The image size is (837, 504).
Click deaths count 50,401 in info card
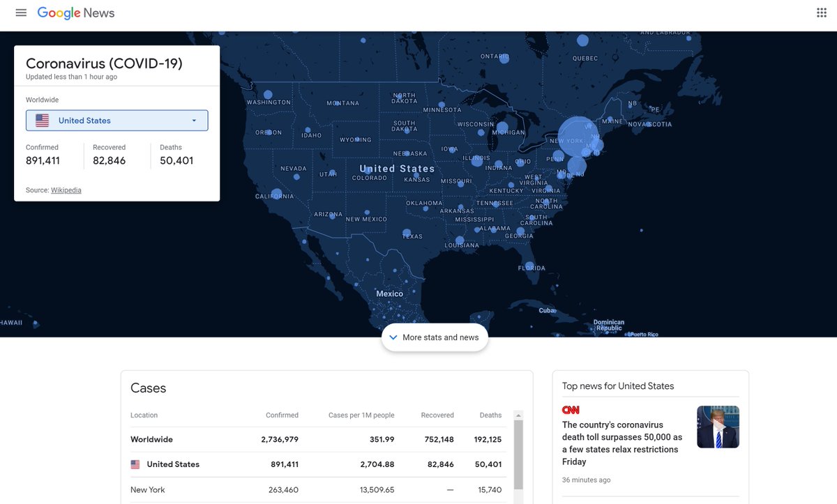point(176,161)
